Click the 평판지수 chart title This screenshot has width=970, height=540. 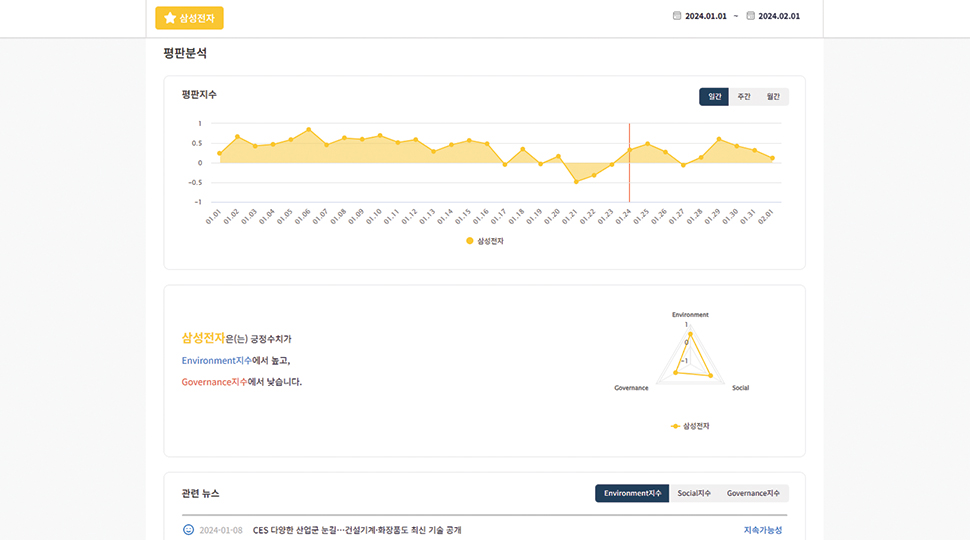coord(199,95)
